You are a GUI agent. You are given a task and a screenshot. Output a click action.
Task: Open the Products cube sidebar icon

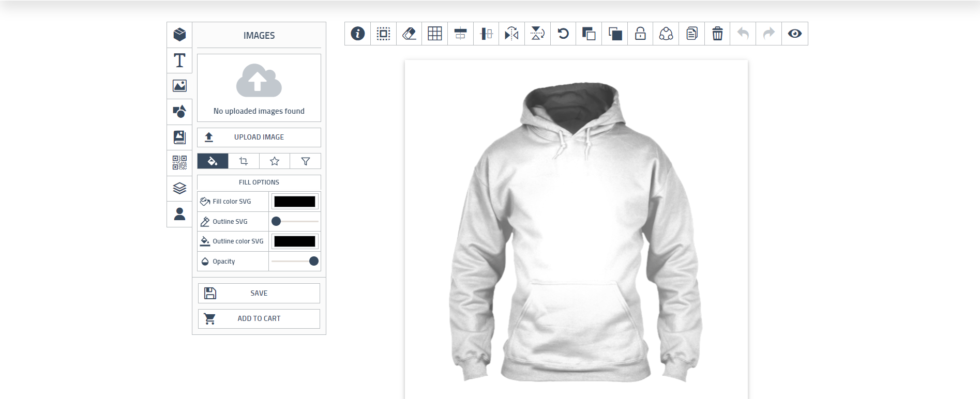coord(179,35)
